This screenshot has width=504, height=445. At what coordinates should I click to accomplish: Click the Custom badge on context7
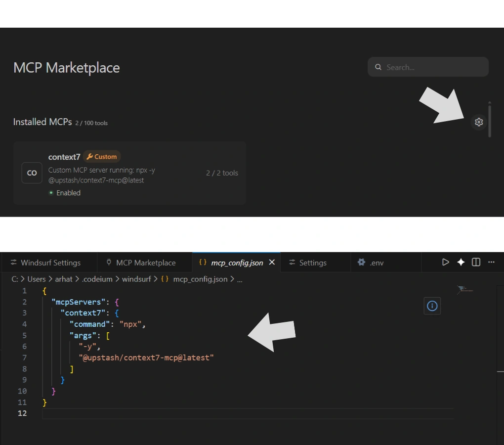[102, 157]
